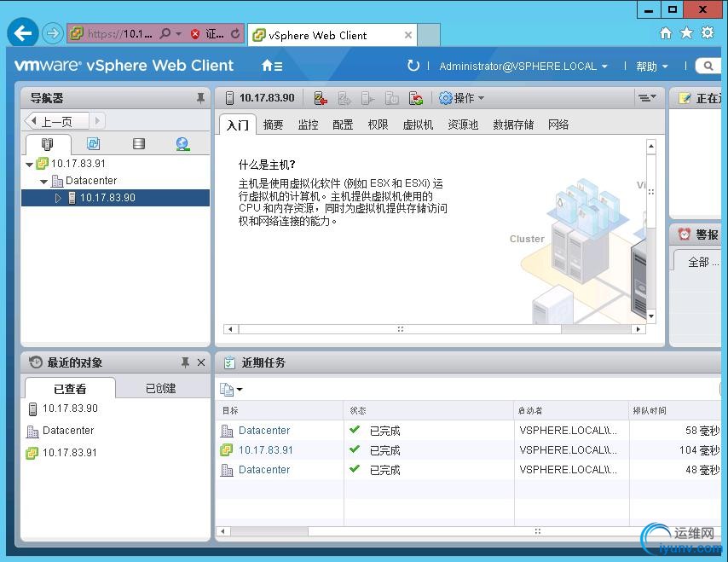Open the VMs and Templates navigator tab
Viewport: 728px width, 562px height.
(x=93, y=143)
